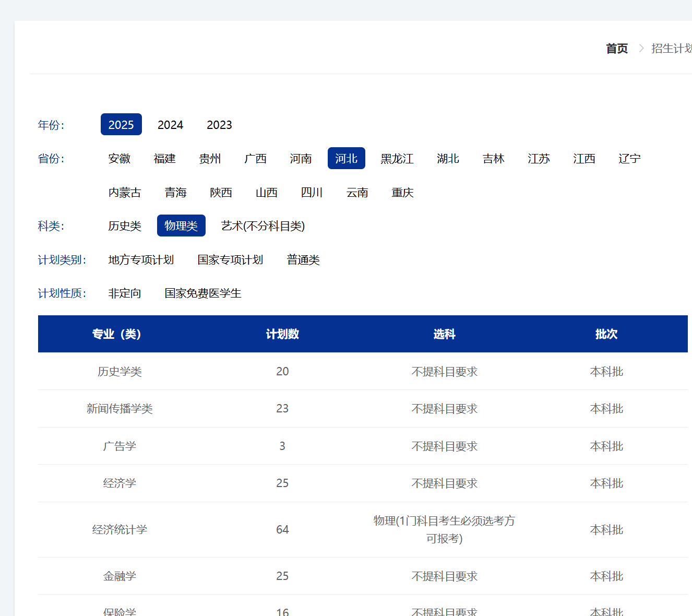692x616 pixels.
Task: Select 国家免费医学生 plan nature
Action: [202, 293]
